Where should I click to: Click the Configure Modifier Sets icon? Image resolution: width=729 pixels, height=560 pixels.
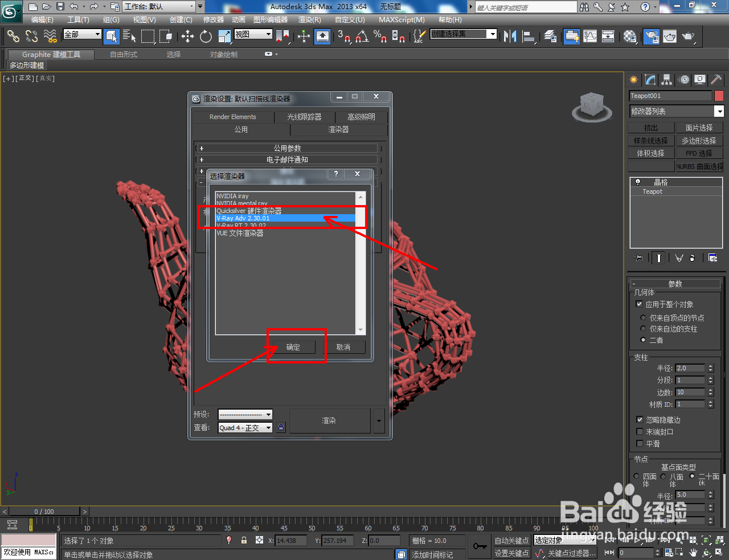click(x=712, y=258)
